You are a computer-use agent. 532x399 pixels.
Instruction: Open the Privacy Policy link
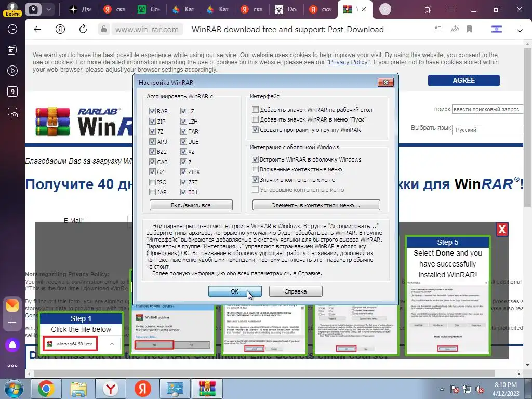[348, 62]
